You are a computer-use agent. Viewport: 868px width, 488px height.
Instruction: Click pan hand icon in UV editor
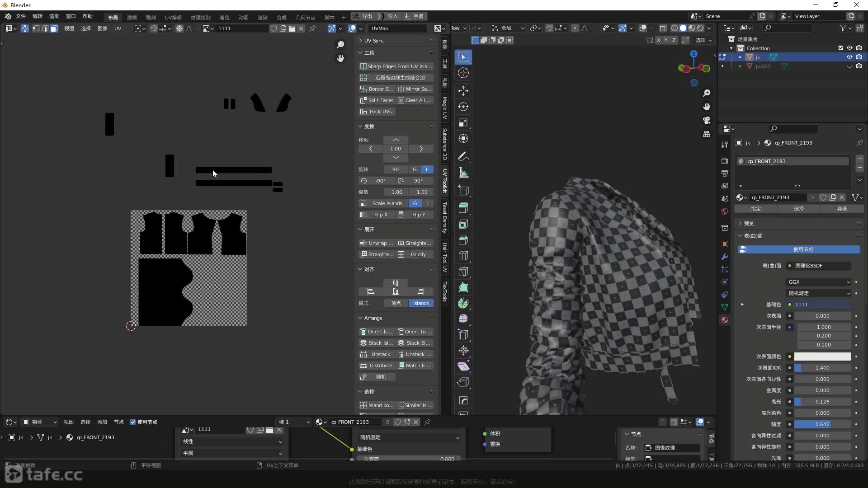tap(340, 58)
